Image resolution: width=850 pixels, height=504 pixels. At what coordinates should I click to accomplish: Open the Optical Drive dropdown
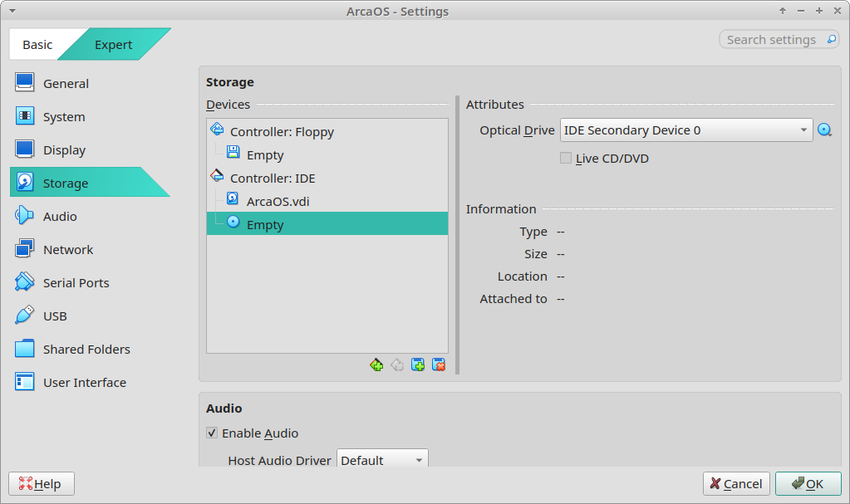click(686, 130)
